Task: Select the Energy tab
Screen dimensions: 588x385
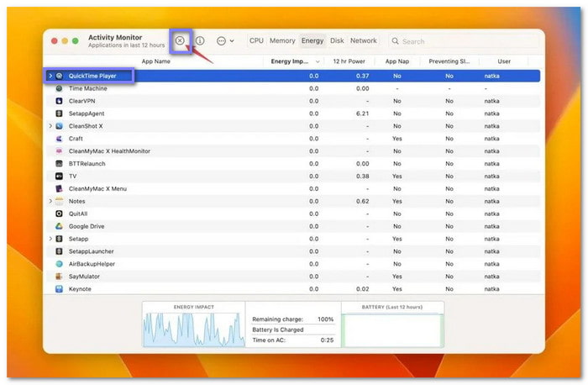Action: point(312,40)
